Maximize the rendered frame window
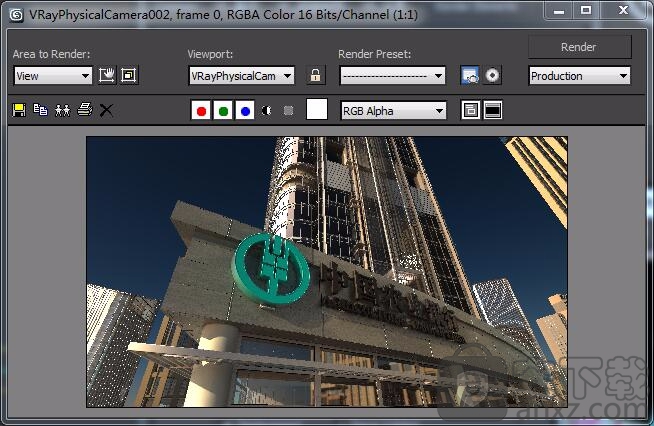654x426 pixels. click(586, 10)
